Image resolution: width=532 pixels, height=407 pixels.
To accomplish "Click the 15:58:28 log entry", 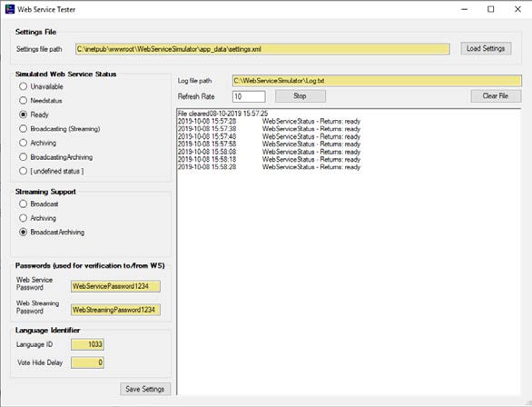I will coord(269,167).
